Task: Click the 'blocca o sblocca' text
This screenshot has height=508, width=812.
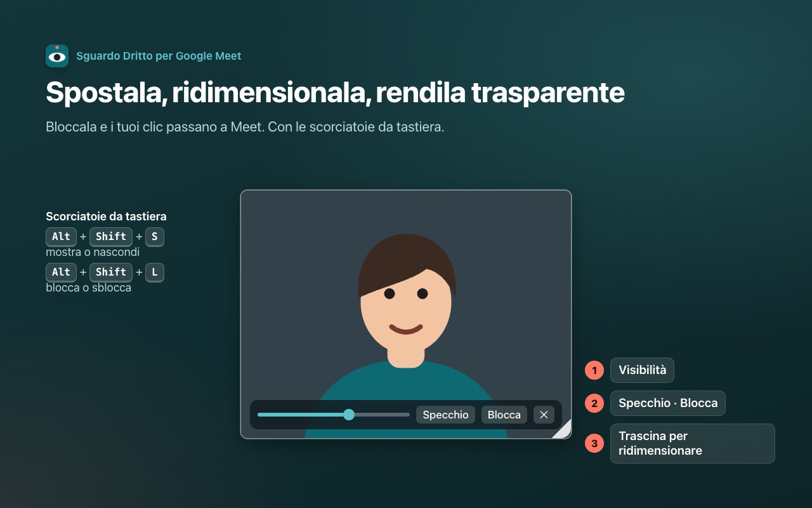Action: [89, 288]
